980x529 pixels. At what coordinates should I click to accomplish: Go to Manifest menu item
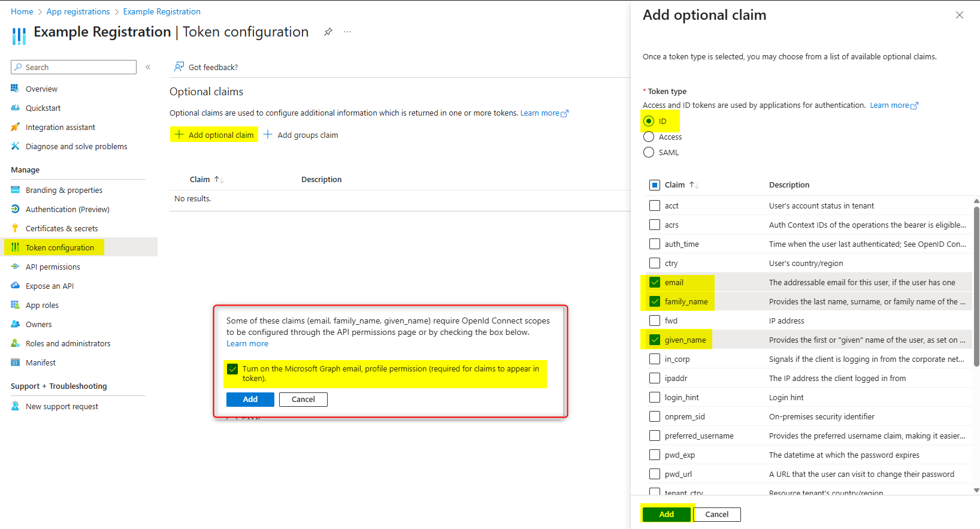coord(40,362)
